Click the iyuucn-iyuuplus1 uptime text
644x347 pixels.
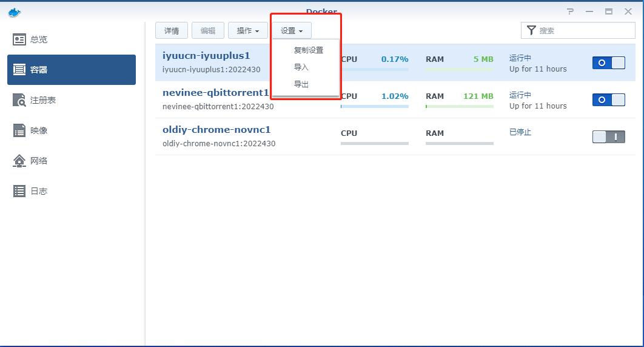[538, 69]
